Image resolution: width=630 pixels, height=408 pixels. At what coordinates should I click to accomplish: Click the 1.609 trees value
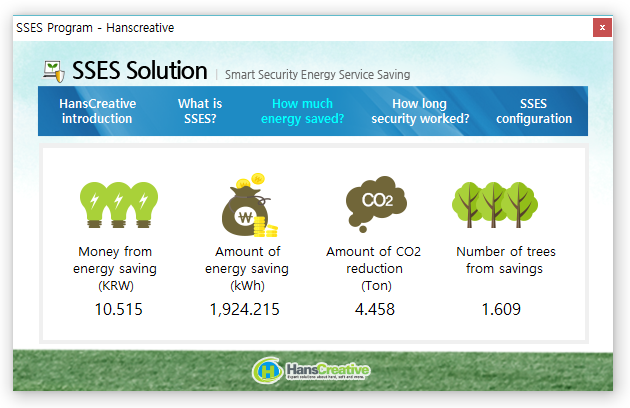coord(501,310)
